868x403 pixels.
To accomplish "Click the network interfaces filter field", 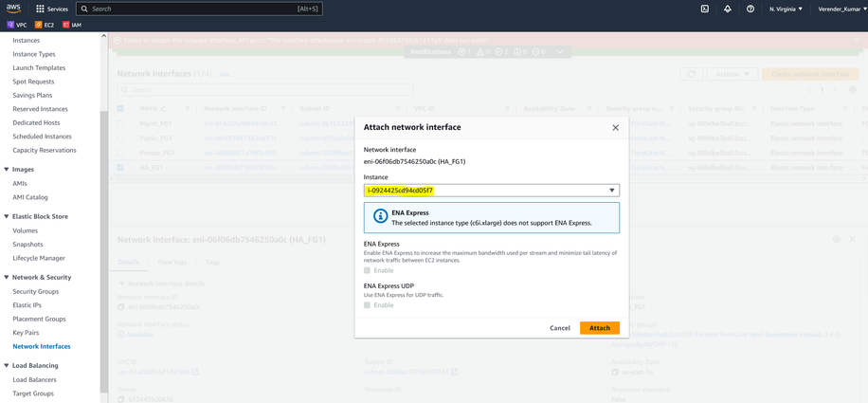I will pyautogui.click(x=265, y=90).
